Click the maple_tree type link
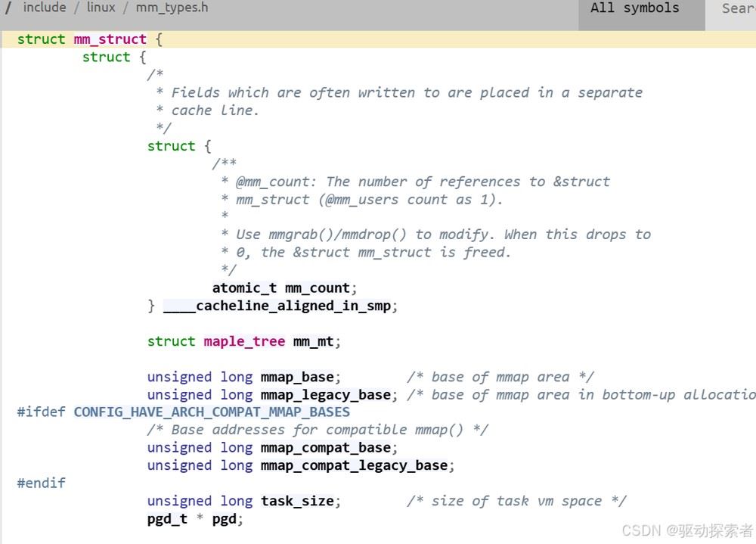 (244, 342)
